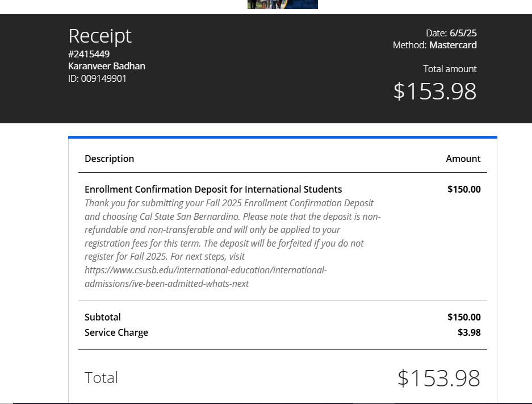
Task: Click the Receipt heading
Action: [100, 36]
